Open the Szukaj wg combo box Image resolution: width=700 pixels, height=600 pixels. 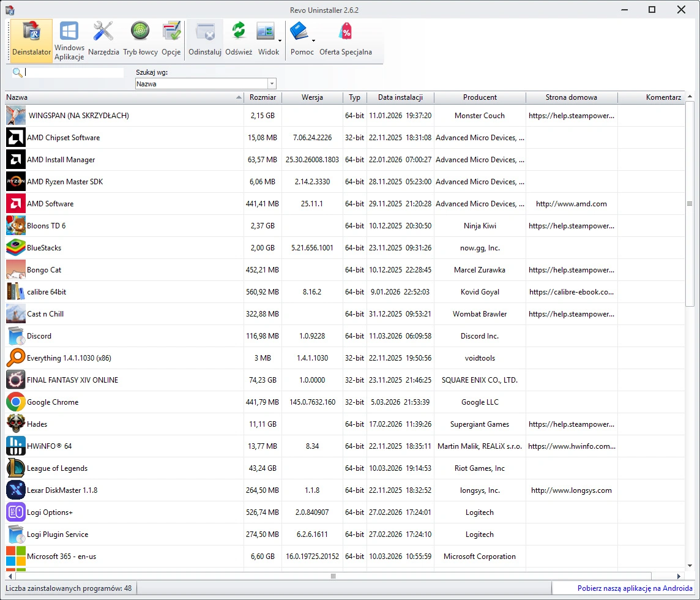(272, 84)
